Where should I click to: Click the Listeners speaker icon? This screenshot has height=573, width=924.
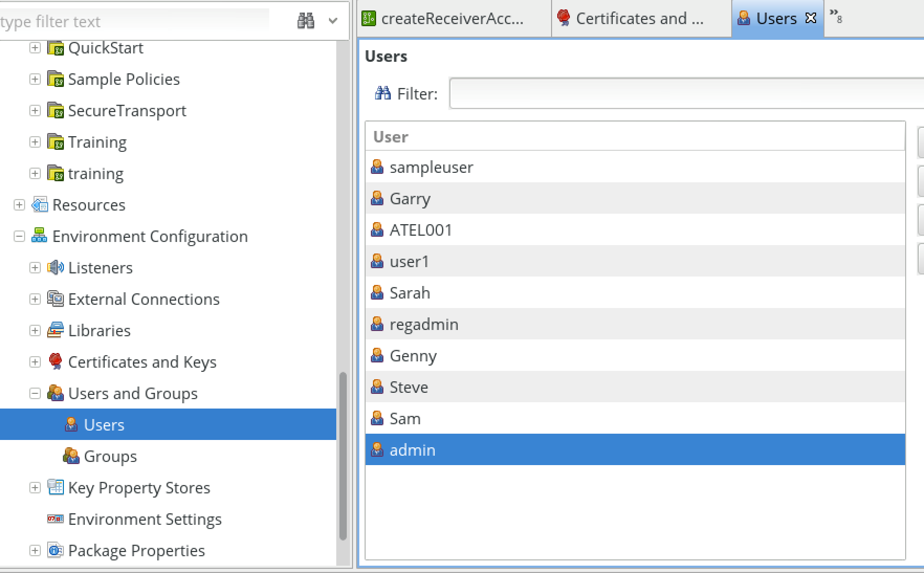(56, 268)
